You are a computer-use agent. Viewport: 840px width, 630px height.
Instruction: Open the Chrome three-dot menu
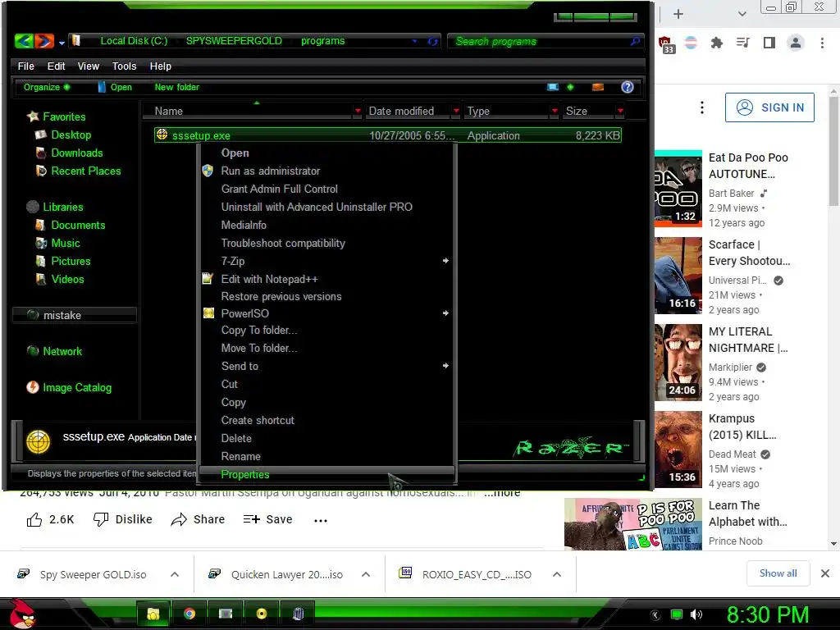[x=822, y=43]
